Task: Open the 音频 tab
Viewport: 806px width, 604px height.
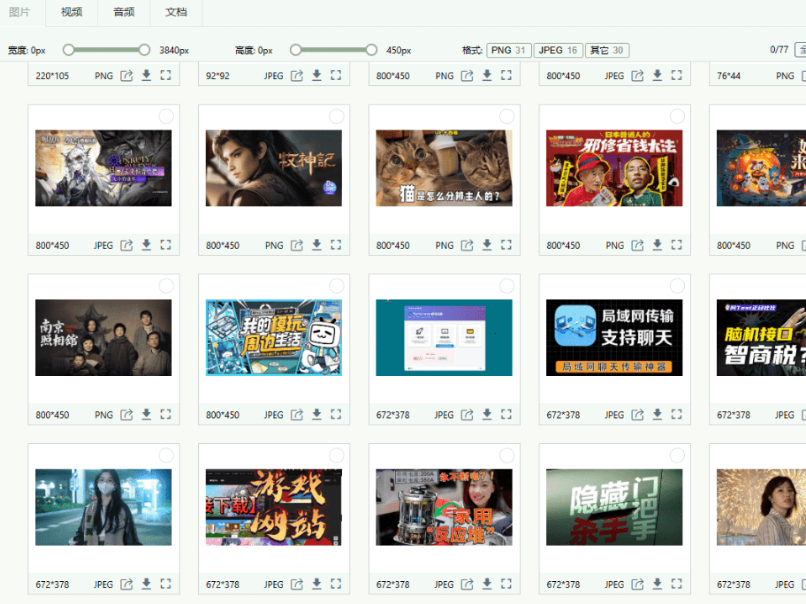Action: click(x=124, y=12)
